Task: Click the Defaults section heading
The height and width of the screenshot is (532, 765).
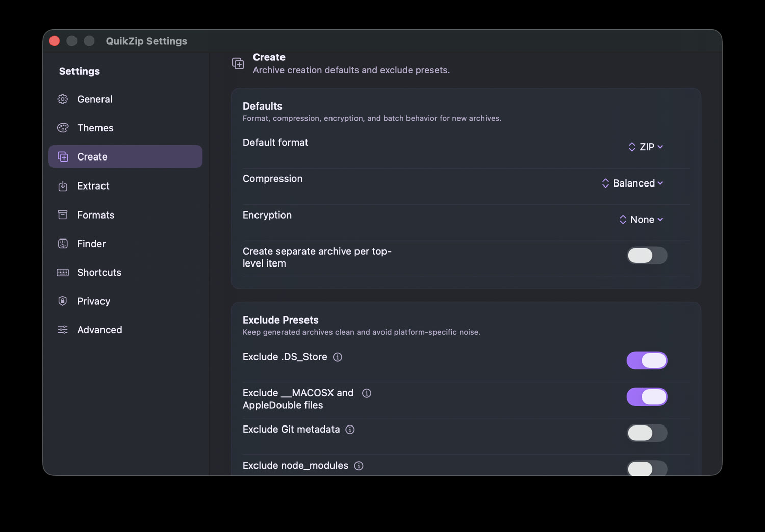Action: tap(263, 106)
